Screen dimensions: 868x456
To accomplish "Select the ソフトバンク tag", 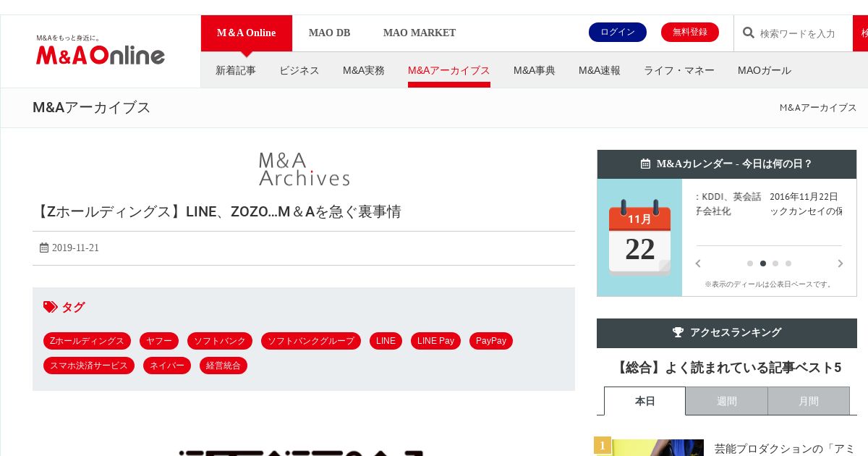I will pos(220,341).
